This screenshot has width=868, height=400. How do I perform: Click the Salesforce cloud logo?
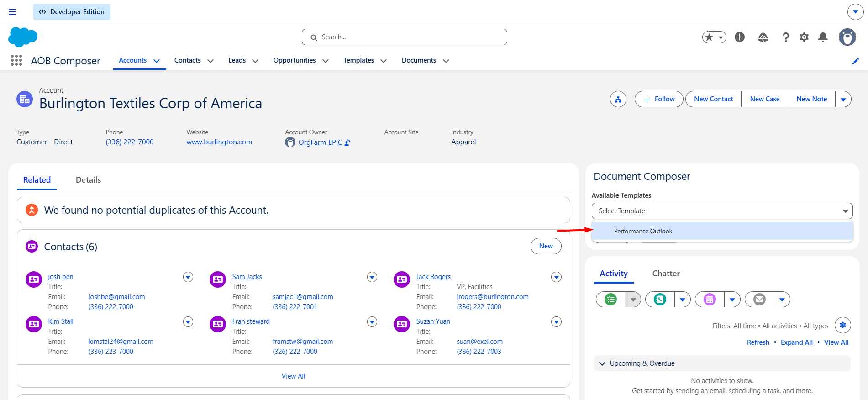click(x=23, y=37)
